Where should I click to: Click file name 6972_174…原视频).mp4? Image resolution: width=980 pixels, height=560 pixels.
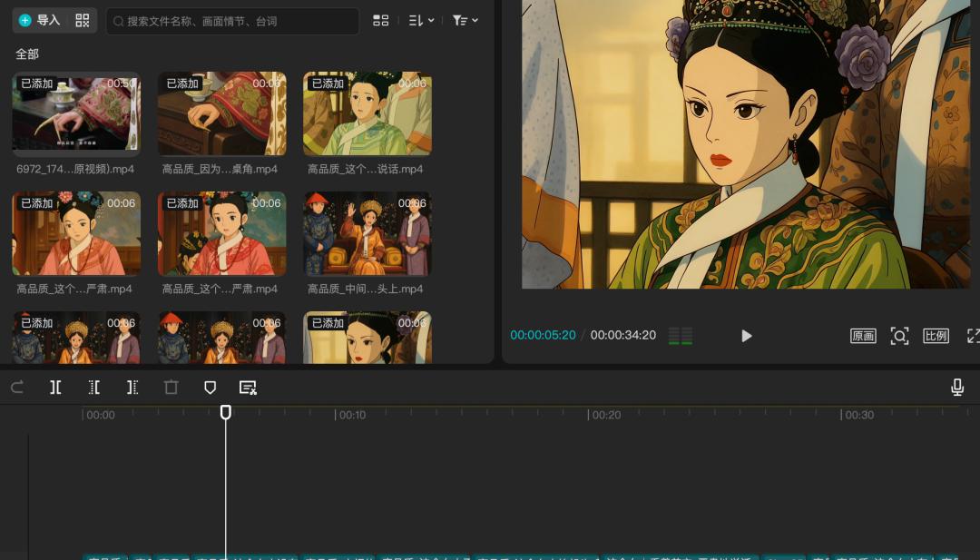tap(75, 170)
